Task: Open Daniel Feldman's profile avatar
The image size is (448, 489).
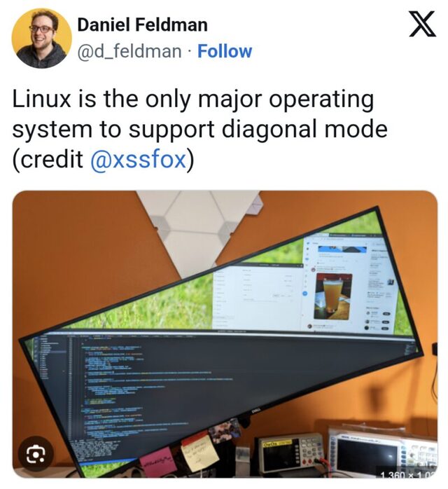Action: (42, 39)
